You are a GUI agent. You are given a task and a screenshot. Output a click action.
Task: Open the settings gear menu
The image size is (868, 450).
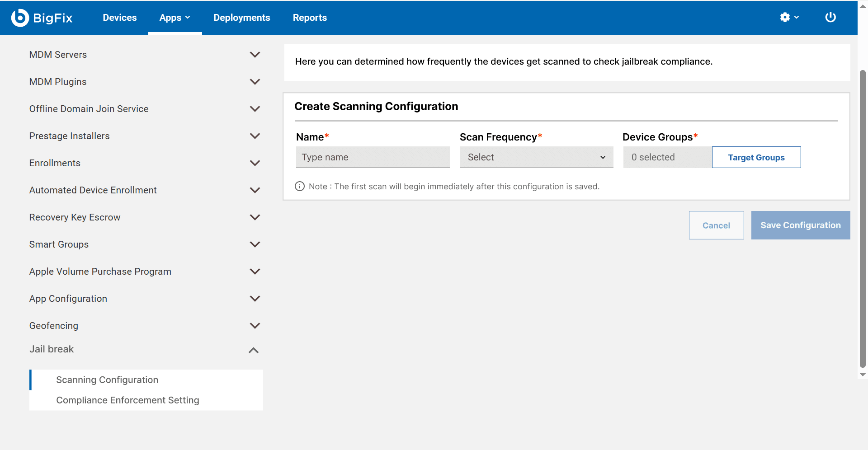coord(789,17)
